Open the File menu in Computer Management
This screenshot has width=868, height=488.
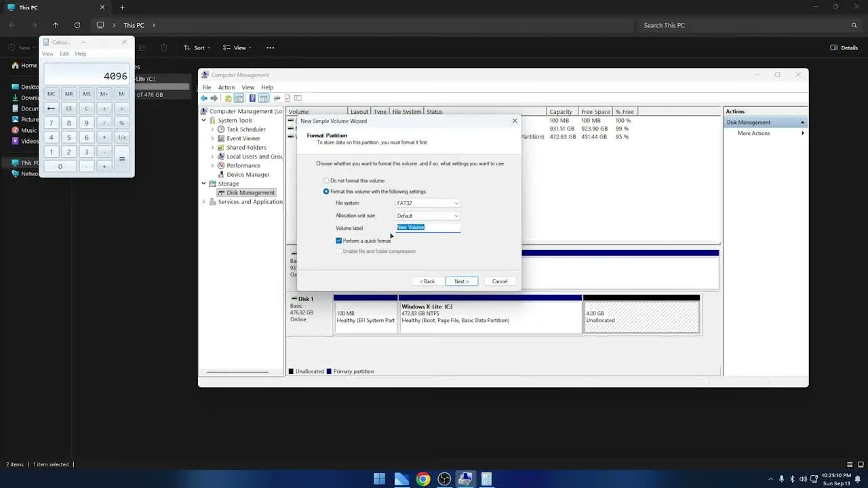click(x=206, y=87)
